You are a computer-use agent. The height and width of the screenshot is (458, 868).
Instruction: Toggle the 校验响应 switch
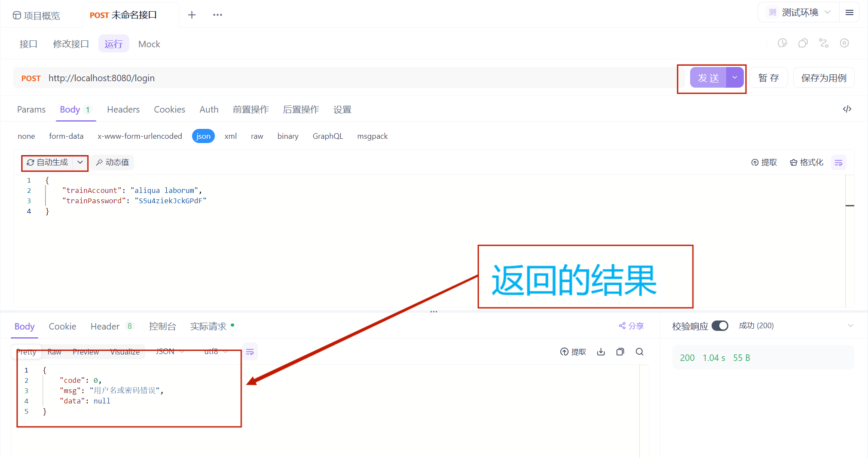click(x=720, y=326)
